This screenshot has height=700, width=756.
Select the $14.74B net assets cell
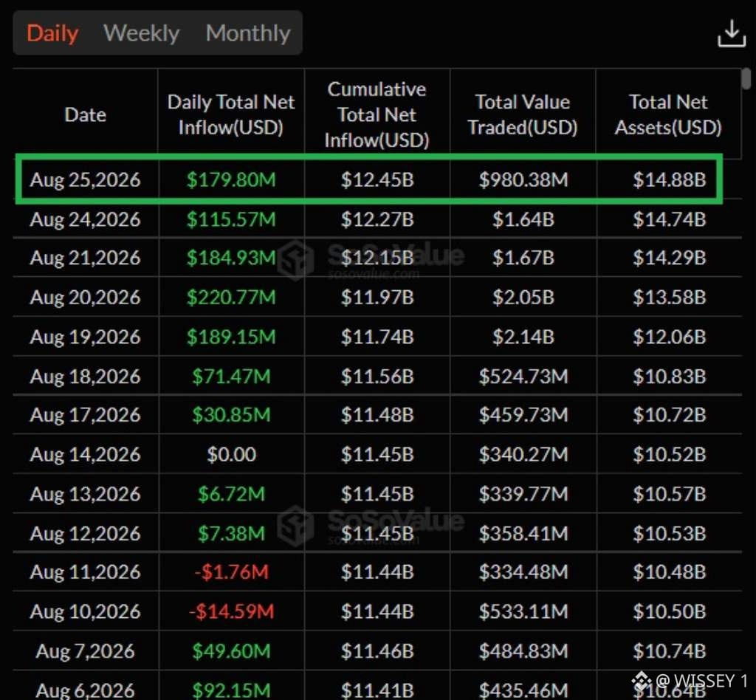[669, 220]
